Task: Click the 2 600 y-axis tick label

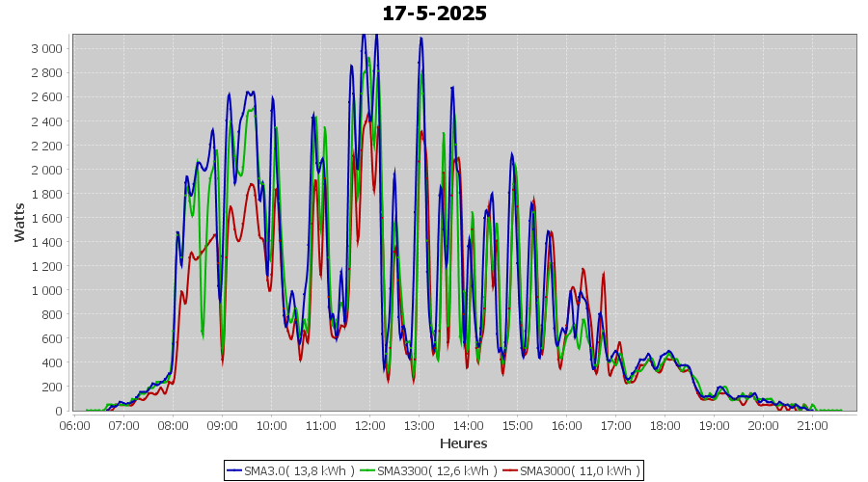Action: 47,96
